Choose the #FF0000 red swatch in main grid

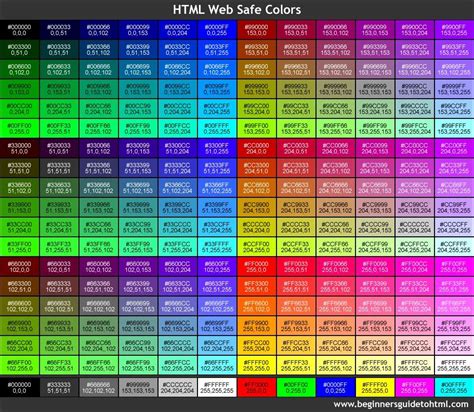pyautogui.click(x=257, y=267)
